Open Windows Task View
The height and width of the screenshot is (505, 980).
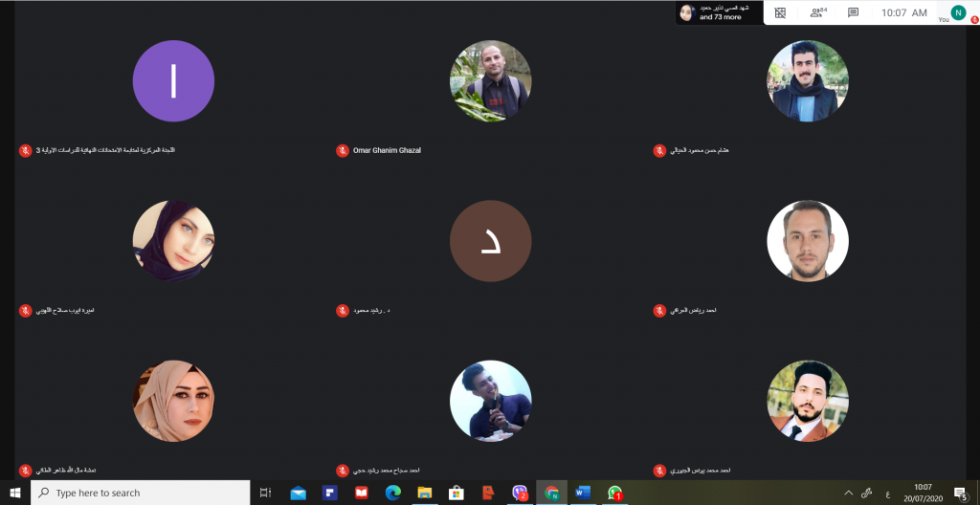[x=265, y=493]
